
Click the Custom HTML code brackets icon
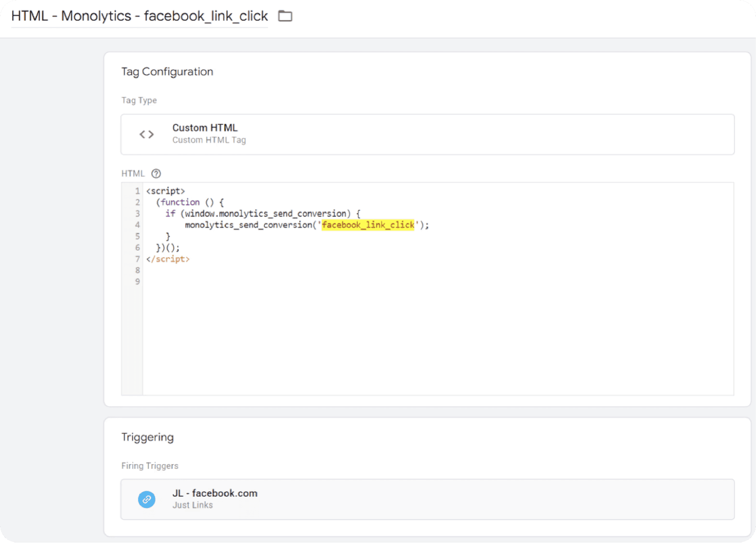click(146, 134)
